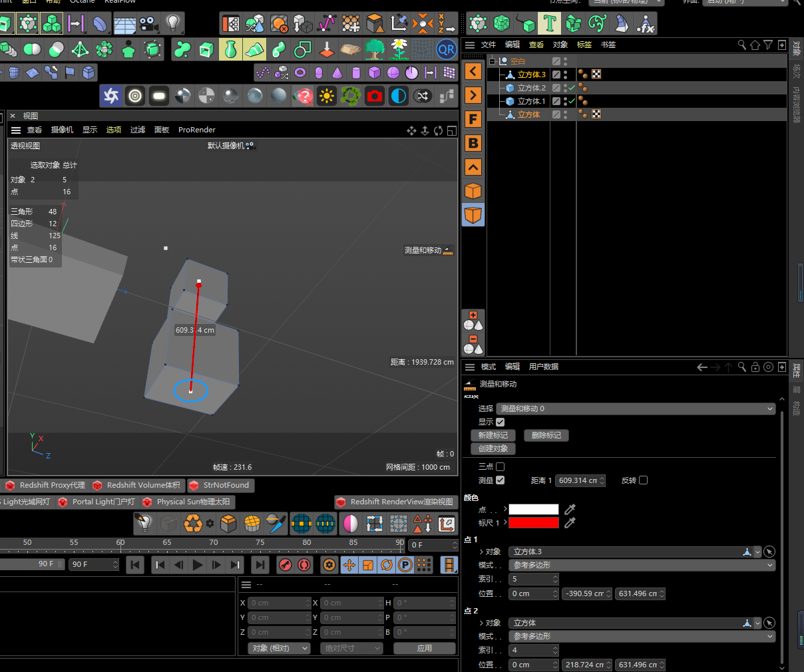Click the orange left-arrow palette button

coord(473,71)
